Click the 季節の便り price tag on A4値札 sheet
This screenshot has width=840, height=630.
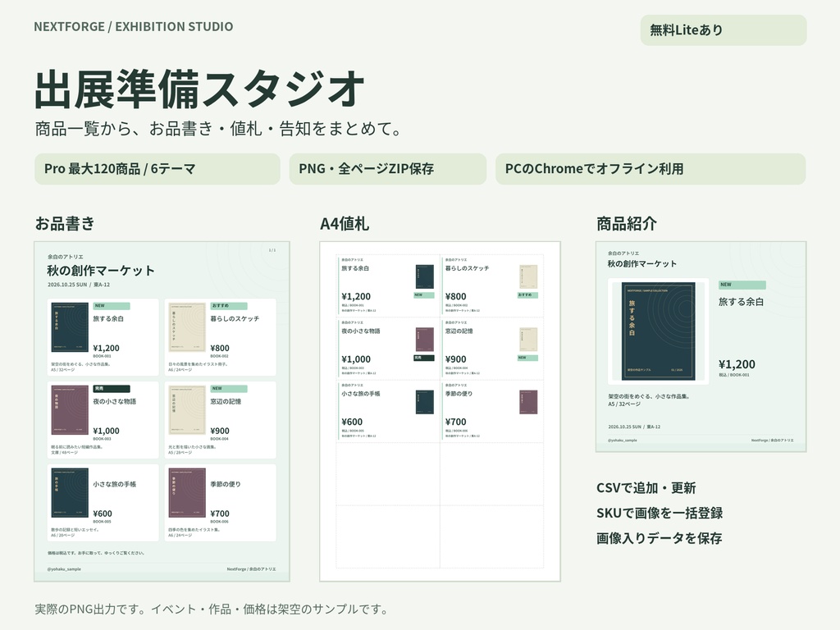(492, 411)
